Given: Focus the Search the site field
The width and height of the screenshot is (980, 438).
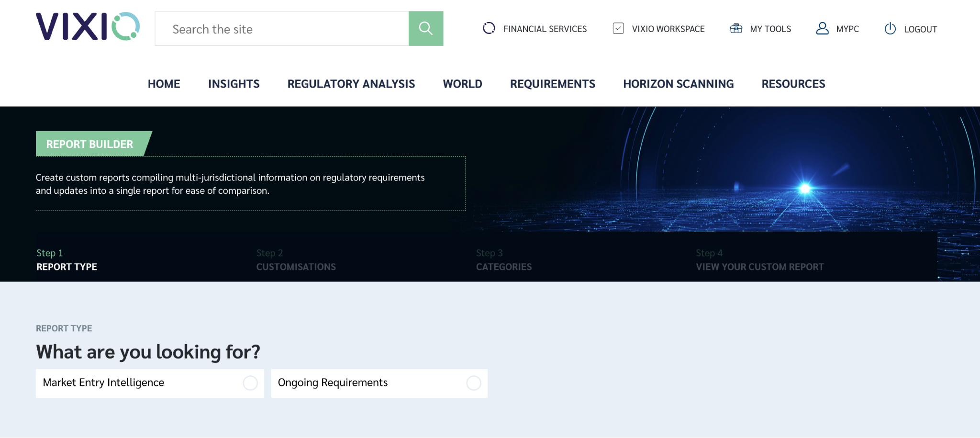Looking at the screenshot, I should coord(282,29).
